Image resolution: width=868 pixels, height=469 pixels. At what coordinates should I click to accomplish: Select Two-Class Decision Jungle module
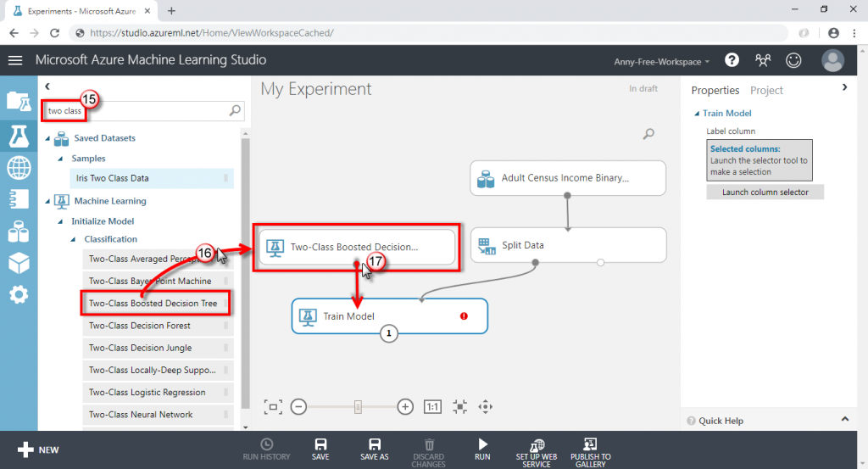158,348
